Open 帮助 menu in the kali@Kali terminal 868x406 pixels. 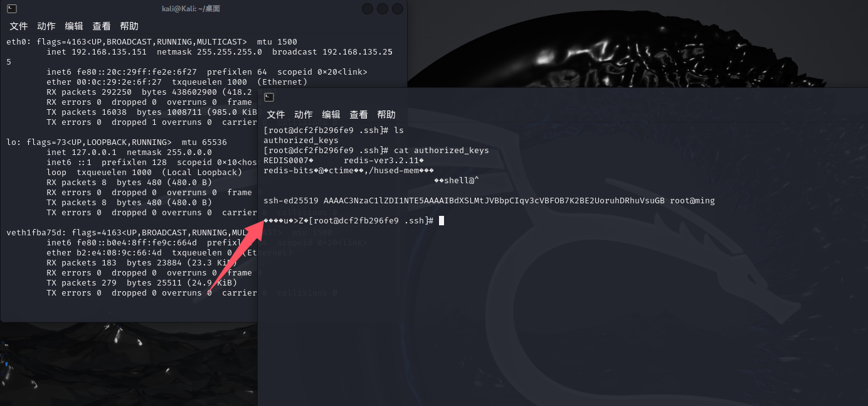click(129, 26)
